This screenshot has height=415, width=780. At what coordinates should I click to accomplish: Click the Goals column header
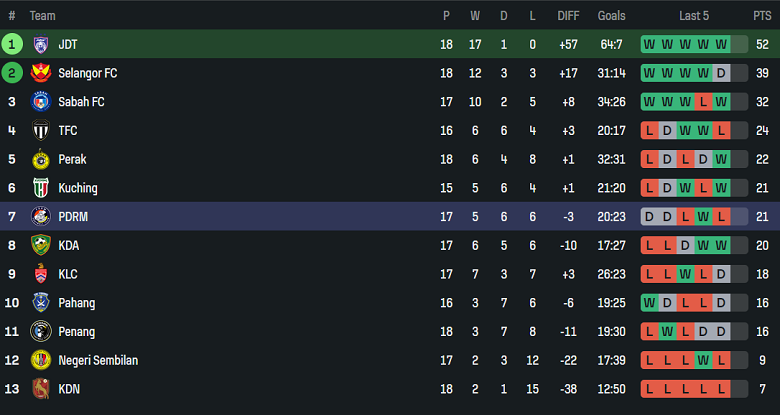611,16
